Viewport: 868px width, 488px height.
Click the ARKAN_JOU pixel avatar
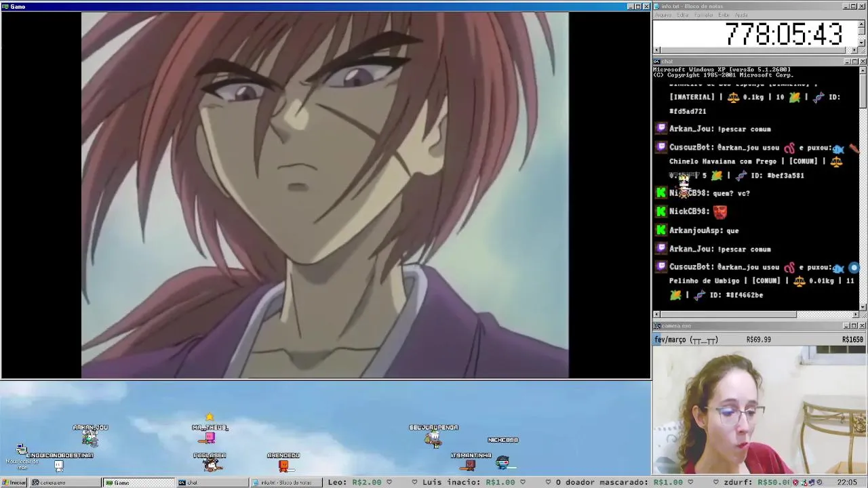(x=90, y=439)
